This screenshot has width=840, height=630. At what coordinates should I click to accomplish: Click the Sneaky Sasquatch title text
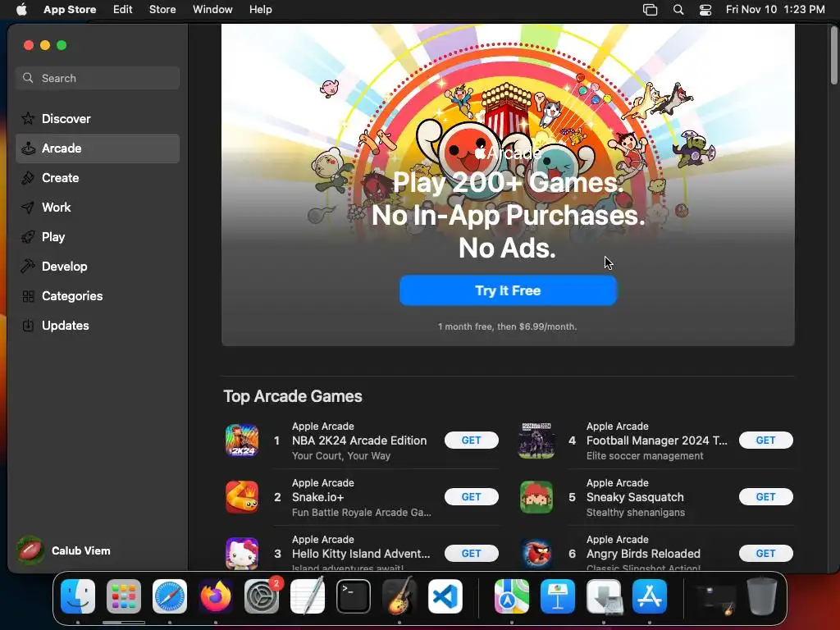[x=635, y=497]
